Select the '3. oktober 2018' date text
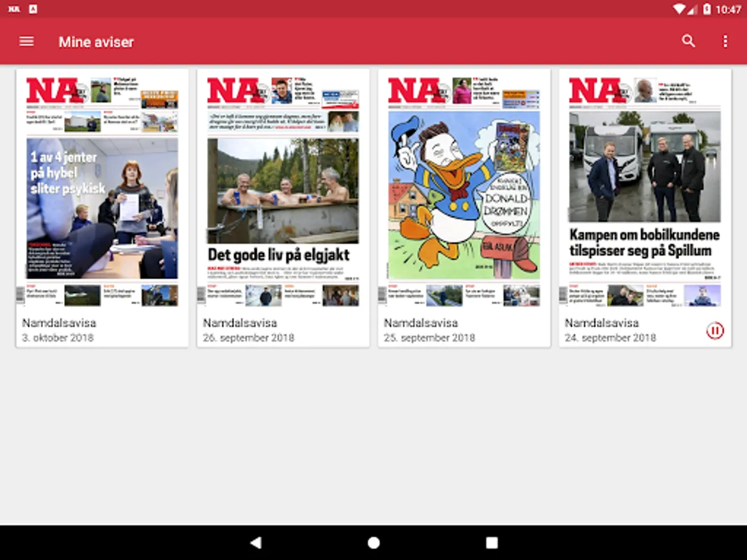This screenshot has width=747, height=560. tap(58, 338)
